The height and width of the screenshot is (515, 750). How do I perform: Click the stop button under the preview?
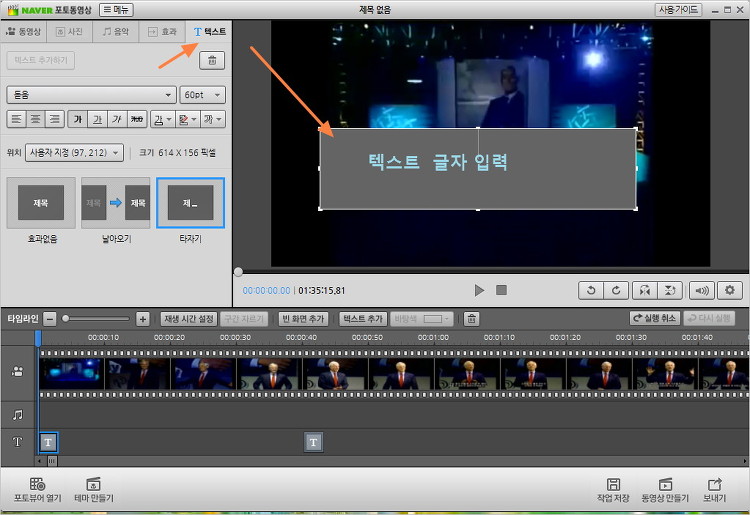tap(502, 290)
